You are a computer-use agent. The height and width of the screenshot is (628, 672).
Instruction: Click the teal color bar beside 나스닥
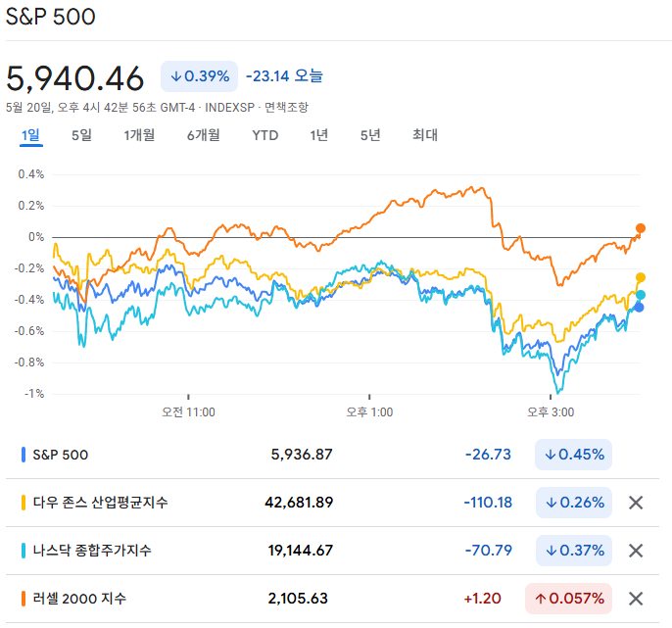(24, 551)
